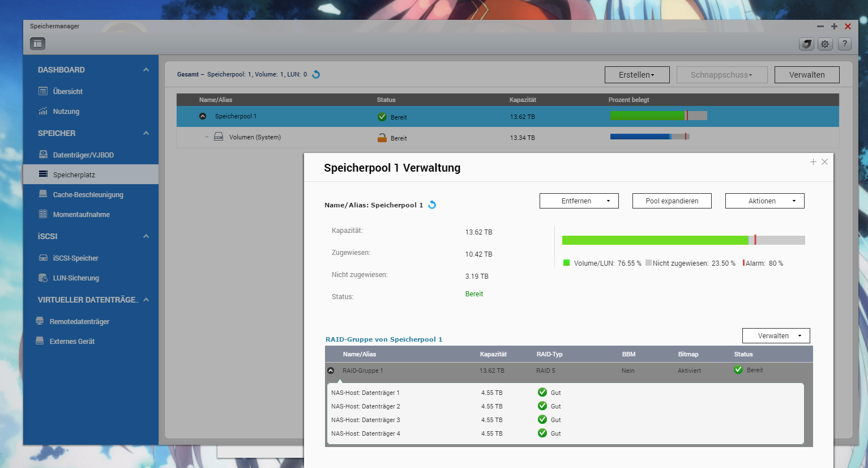Click the LUN-Sicherung icon

pyautogui.click(x=42, y=278)
